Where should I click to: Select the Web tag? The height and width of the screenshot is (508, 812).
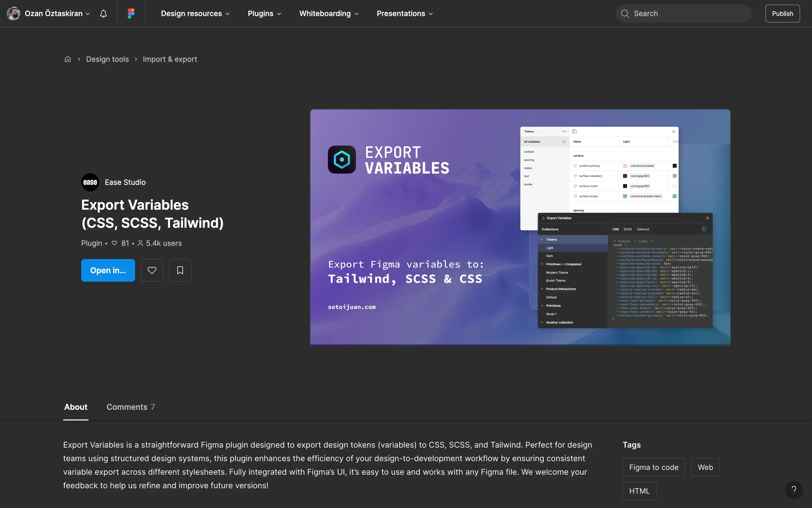[x=705, y=467]
